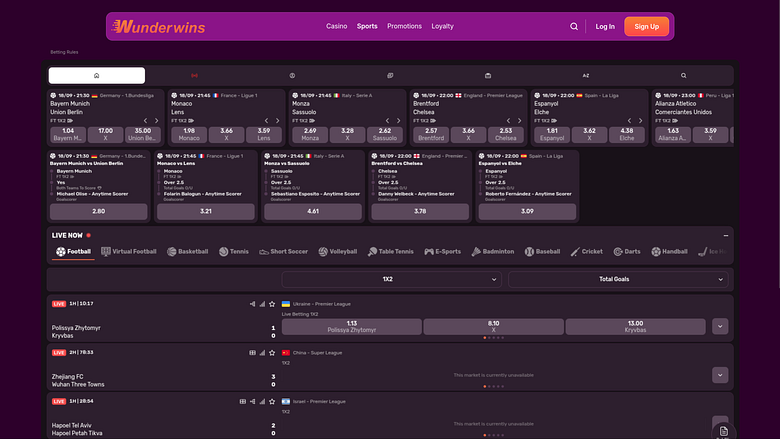Open statistics icon for Zhejiang FC match

pos(262,352)
